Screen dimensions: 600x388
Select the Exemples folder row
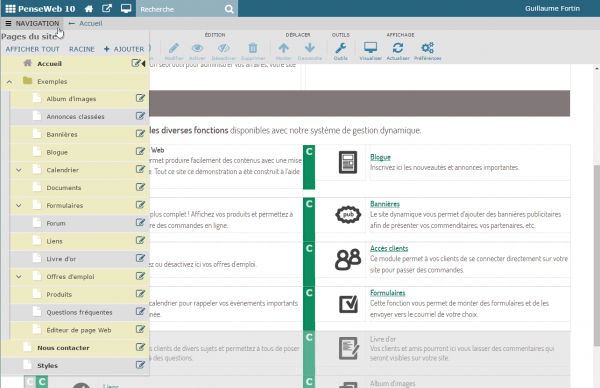coord(75,82)
